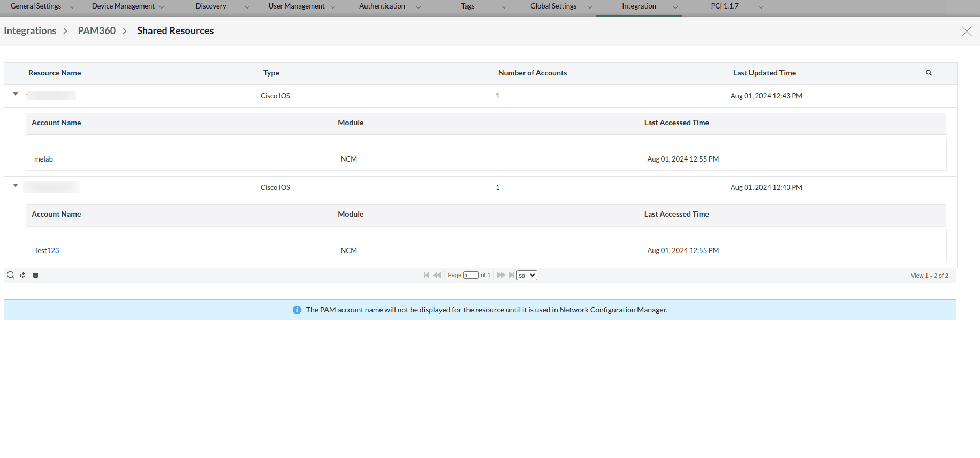Sort by Last Updated Time column
Viewport: 980px width, 458px height.
point(764,73)
